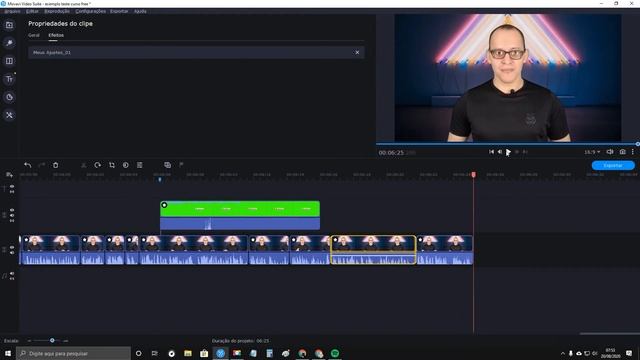Image resolution: width=640 pixels, height=360 pixels.
Task: Open the Configurações menu
Action: 91,11
